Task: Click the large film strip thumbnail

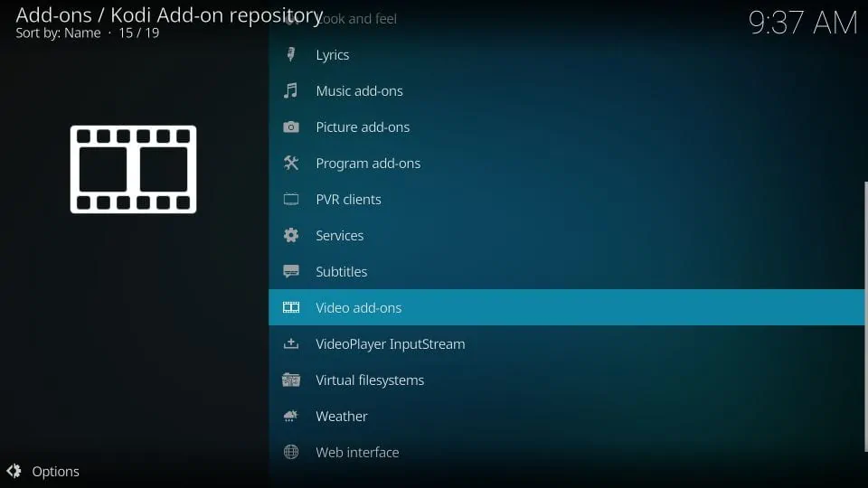Action: click(x=134, y=169)
